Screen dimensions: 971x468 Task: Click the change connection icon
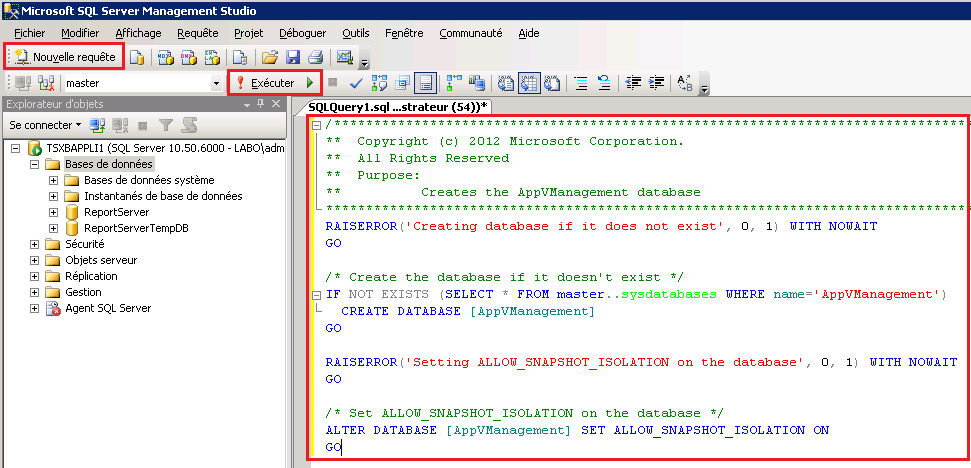point(46,82)
